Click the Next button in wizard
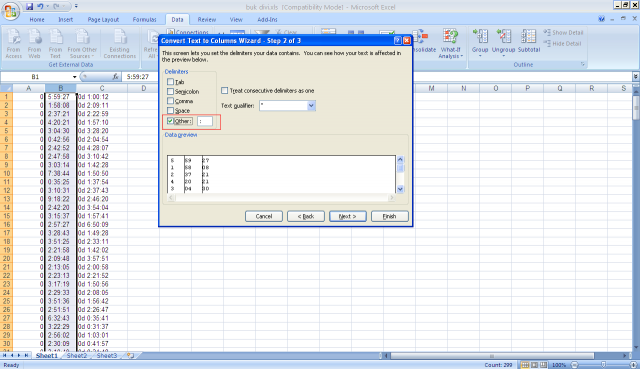The image size is (640, 369). 348,216
